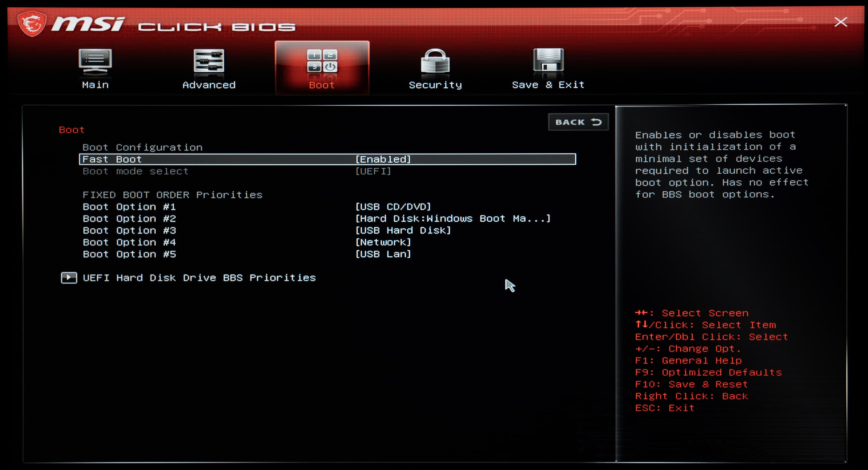This screenshot has height=470, width=868.
Task: Select the Boot Option #5 row label
Action: (x=129, y=254)
